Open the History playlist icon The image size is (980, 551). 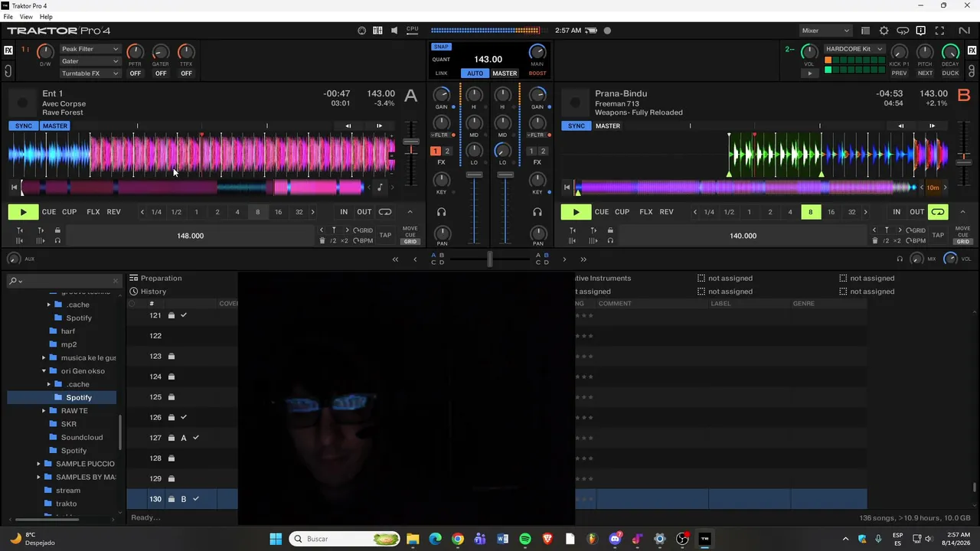[x=134, y=292]
